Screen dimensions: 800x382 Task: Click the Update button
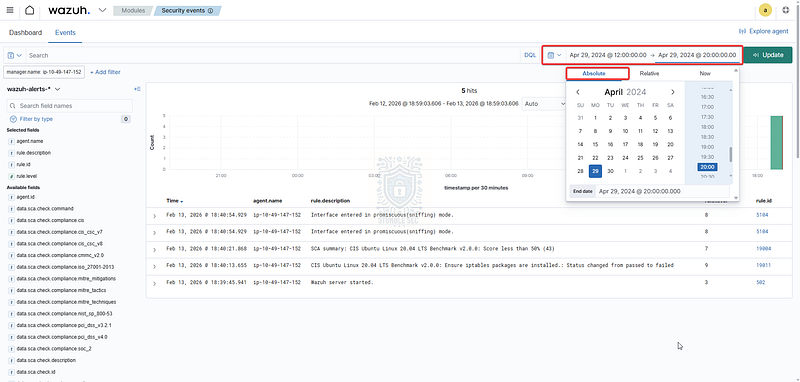[768, 55]
